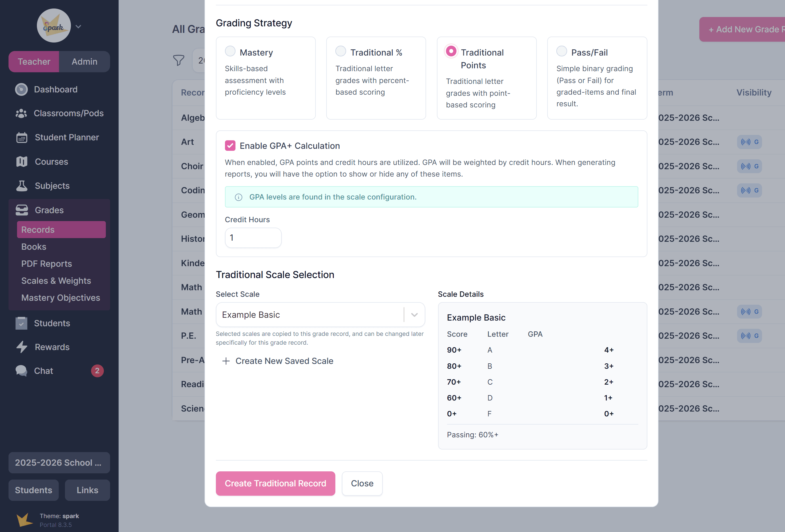Viewport: 785px width, 532px height.
Task: Open the Dashboard sidebar icon
Action: click(21, 90)
